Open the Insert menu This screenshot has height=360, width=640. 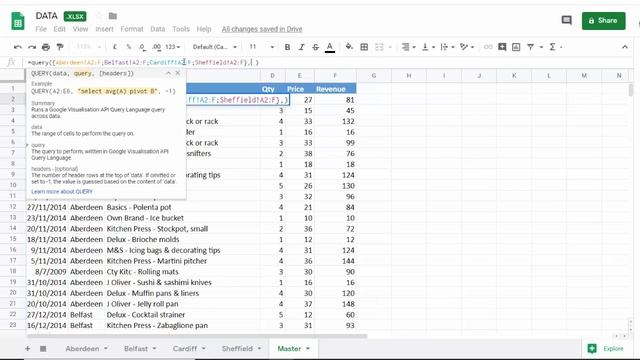point(104,29)
